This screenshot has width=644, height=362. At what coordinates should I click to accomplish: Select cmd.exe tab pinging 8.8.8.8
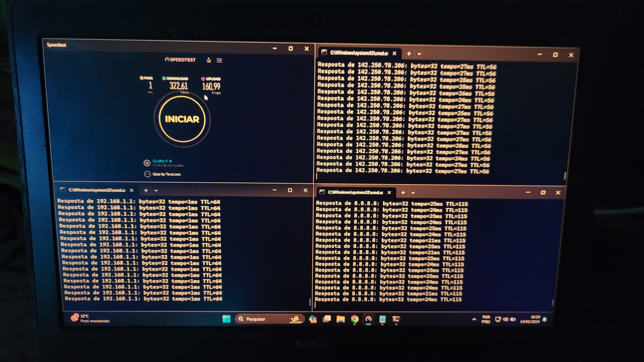click(355, 192)
